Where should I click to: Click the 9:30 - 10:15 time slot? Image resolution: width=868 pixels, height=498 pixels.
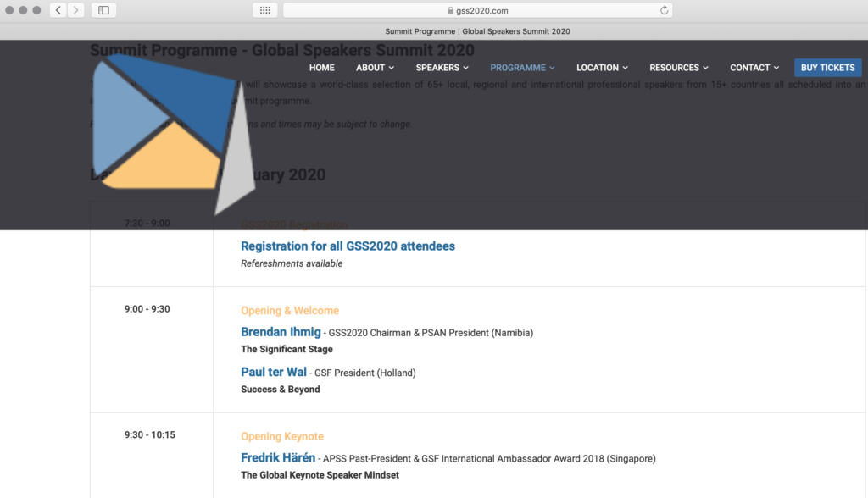(x=149, y=435)
